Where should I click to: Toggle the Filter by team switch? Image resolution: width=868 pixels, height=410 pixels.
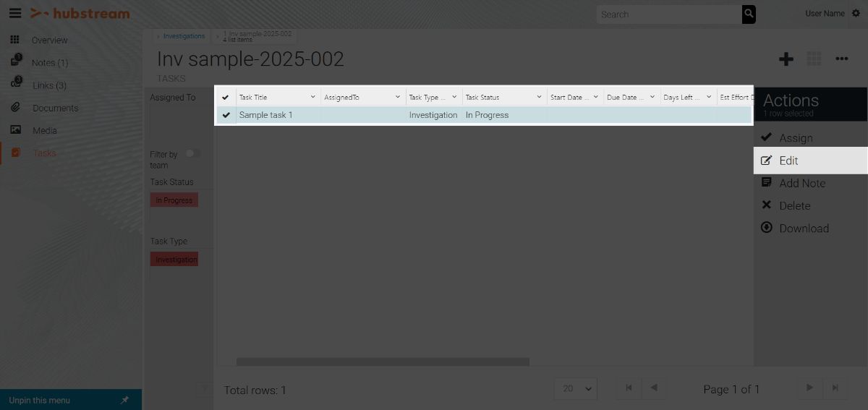click(192, 153)
